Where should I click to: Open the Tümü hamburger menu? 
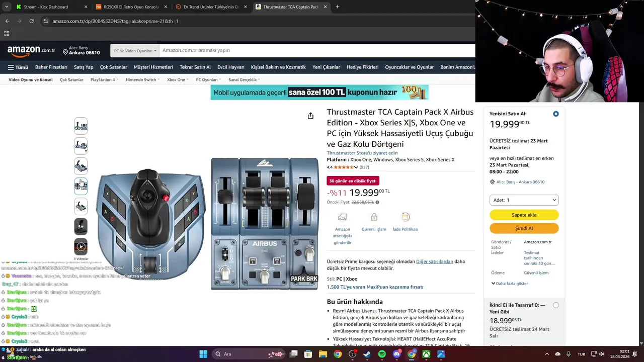coord(18,67)
